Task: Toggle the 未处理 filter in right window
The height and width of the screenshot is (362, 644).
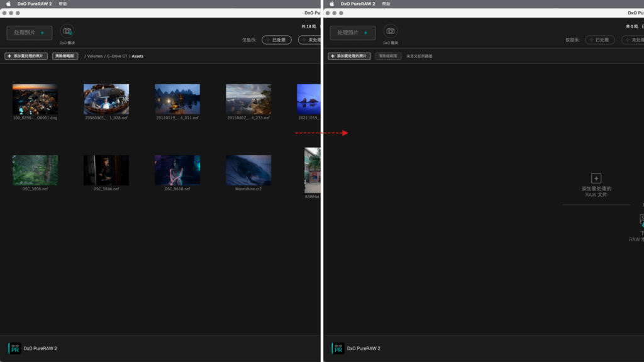Action: click(x=633, y=40)
